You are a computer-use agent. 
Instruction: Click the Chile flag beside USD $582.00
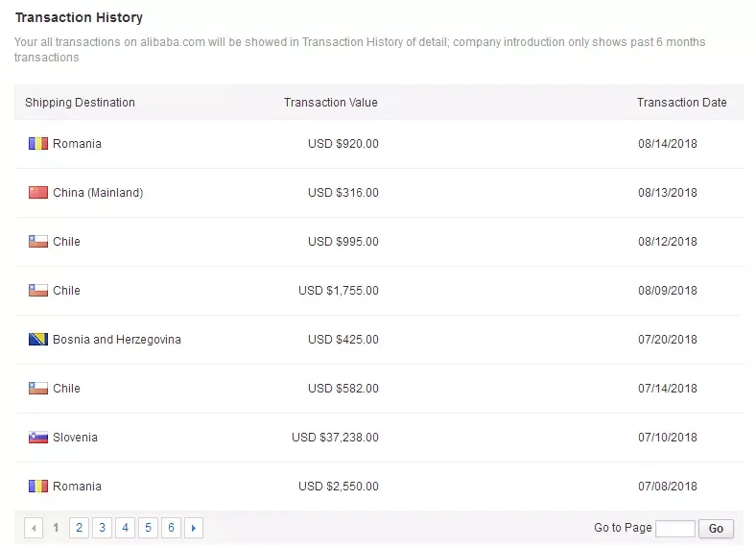38,389
